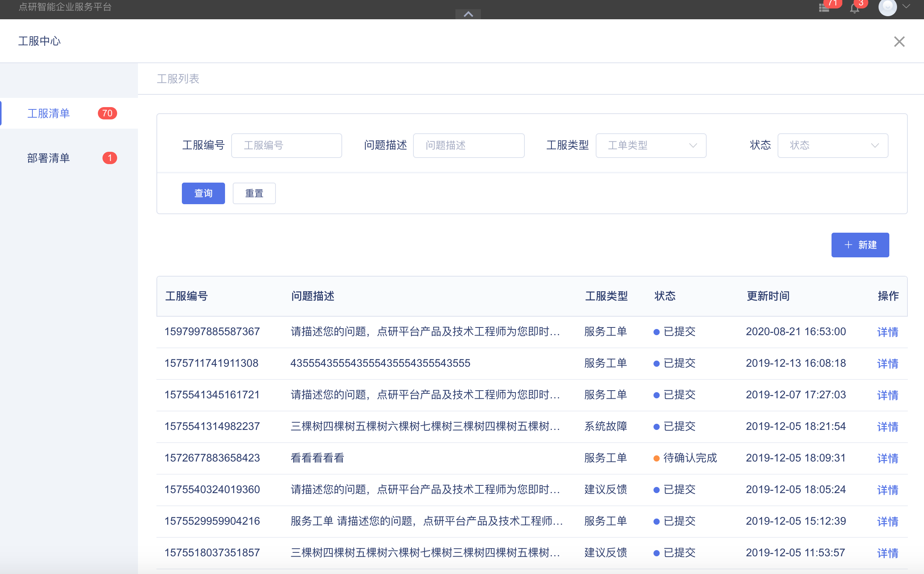Close the 工服中心 panel with the X

click(899, 42)
